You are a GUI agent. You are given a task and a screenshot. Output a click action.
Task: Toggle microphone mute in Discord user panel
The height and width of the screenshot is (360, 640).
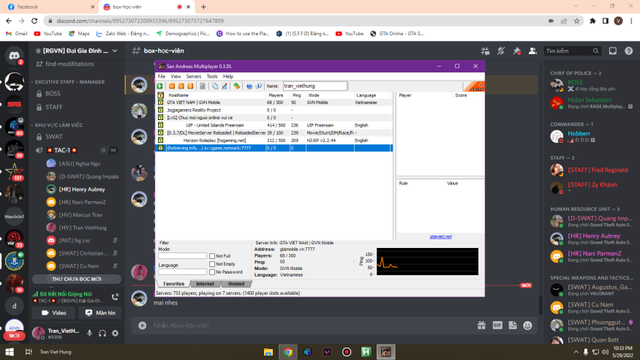click(x=89, y=333)
